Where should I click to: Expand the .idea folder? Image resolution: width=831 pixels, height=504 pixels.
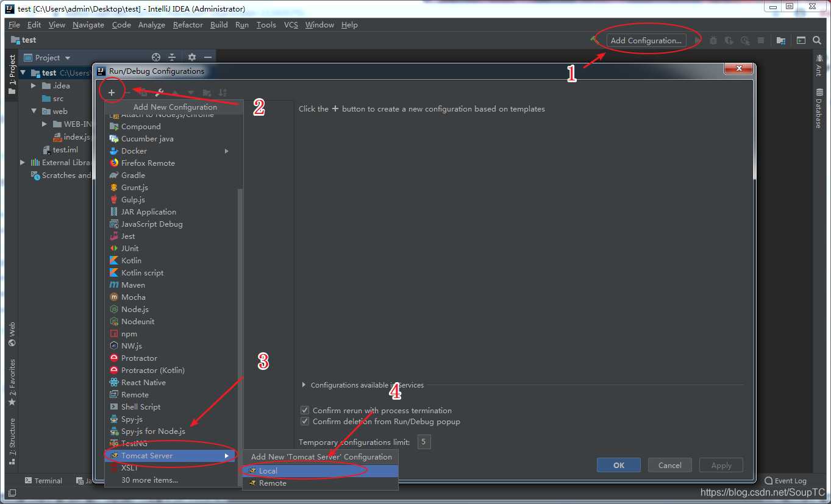coord(34,86)
